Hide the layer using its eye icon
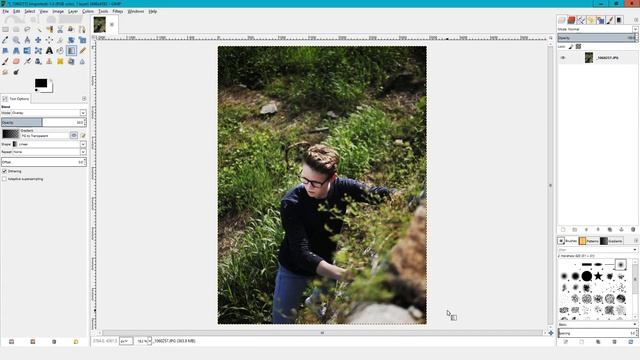This screenshot has width=640, height=360. 563,58
